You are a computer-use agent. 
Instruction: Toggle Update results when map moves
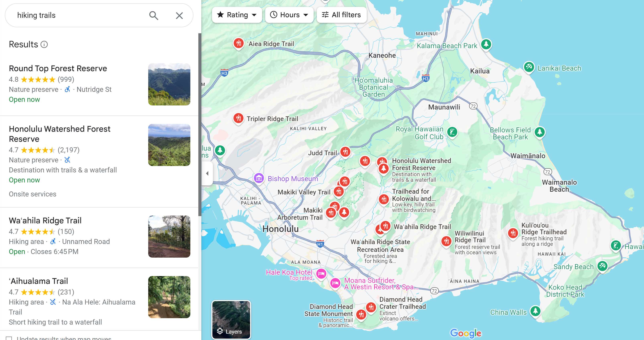coord(9,338)
